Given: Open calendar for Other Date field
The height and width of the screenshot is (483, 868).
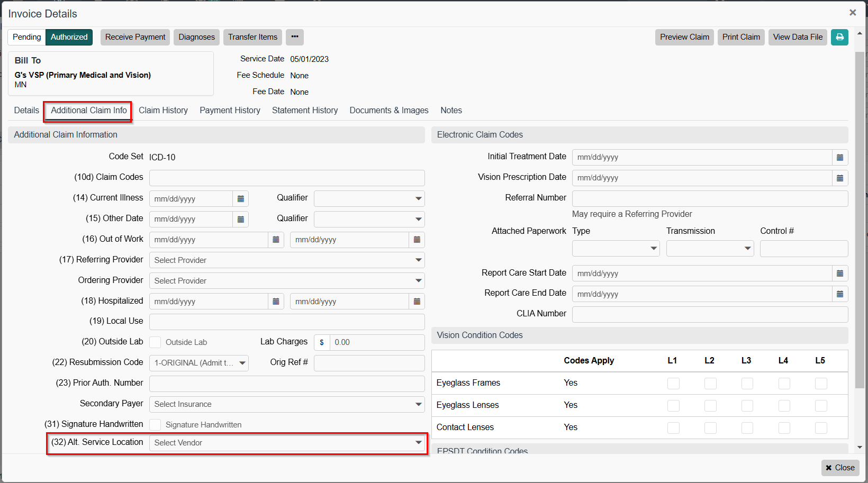Looking at the screenshot, I should point(241,220).
